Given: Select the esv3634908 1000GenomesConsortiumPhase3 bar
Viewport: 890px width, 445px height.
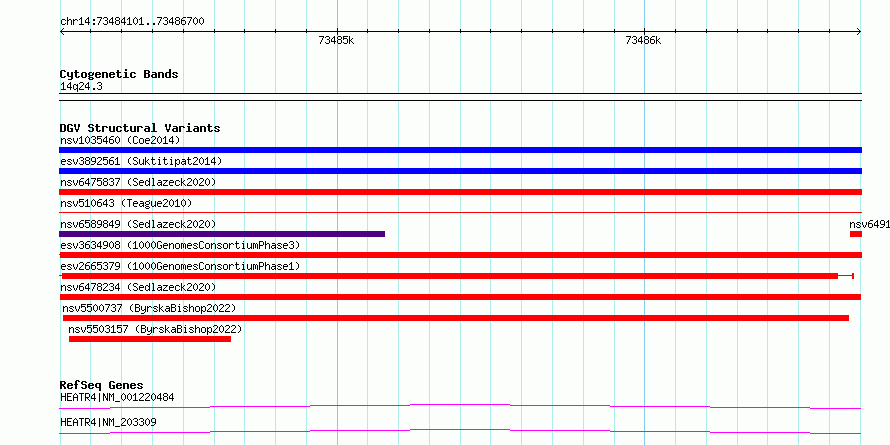Looking at the screenshot, I should point(460,255).
